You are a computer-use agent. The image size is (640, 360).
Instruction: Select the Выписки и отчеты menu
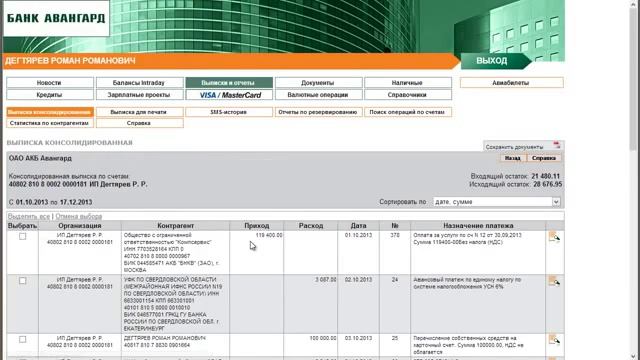point(229,82)
